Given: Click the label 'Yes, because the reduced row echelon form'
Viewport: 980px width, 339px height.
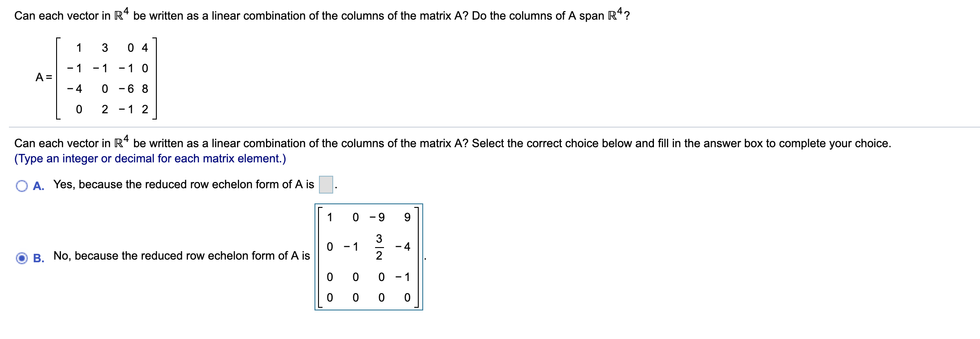Looking at the screenshot, I should pos(183,184).
